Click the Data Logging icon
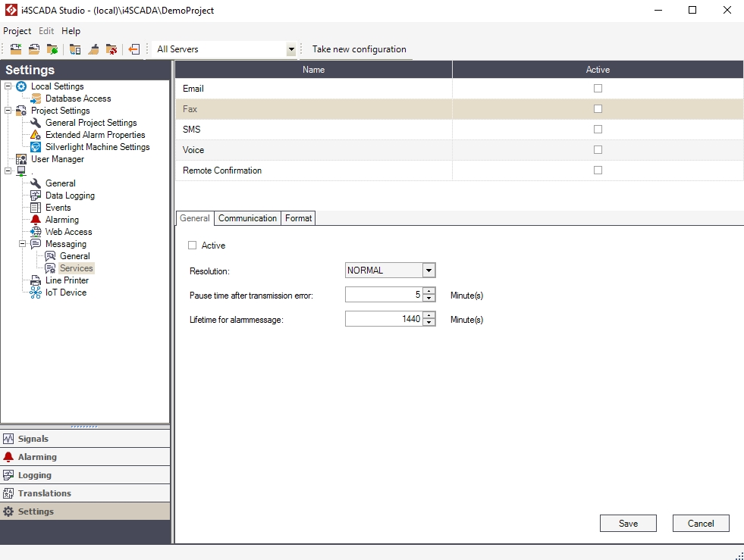Image resolution: width=744 pixels, height=560 pixels. point(36,196)
